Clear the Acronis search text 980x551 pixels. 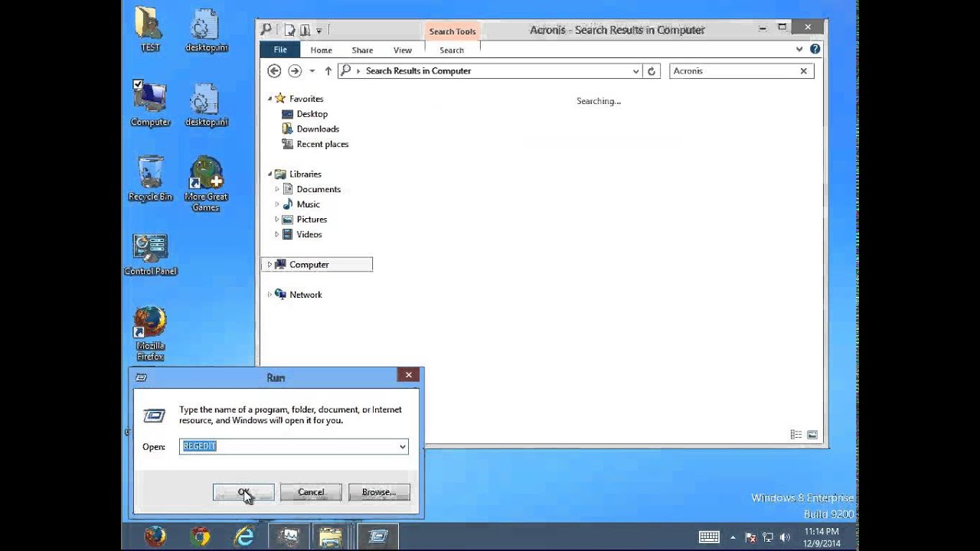click(x=803, y=70)
